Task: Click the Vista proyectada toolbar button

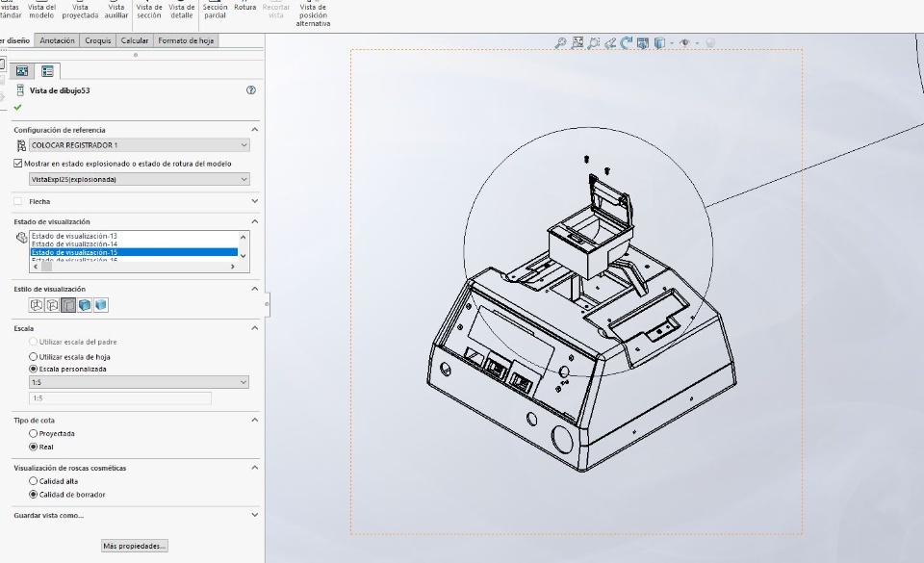Action: coord(80,10)
